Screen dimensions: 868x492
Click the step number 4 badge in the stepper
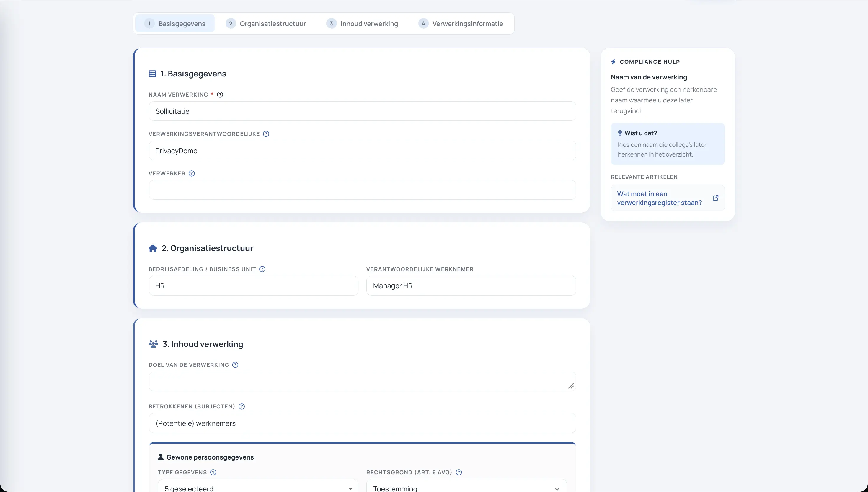(x=423, y=23)
